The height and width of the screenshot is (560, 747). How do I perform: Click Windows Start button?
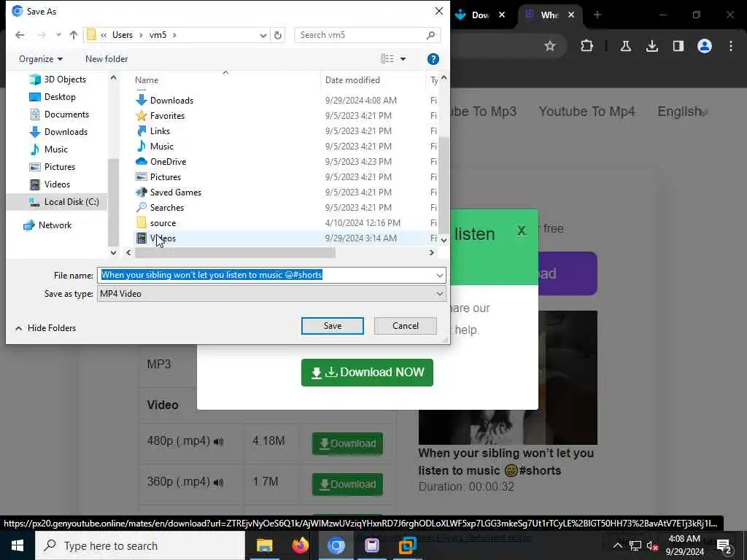pos(18,545)
